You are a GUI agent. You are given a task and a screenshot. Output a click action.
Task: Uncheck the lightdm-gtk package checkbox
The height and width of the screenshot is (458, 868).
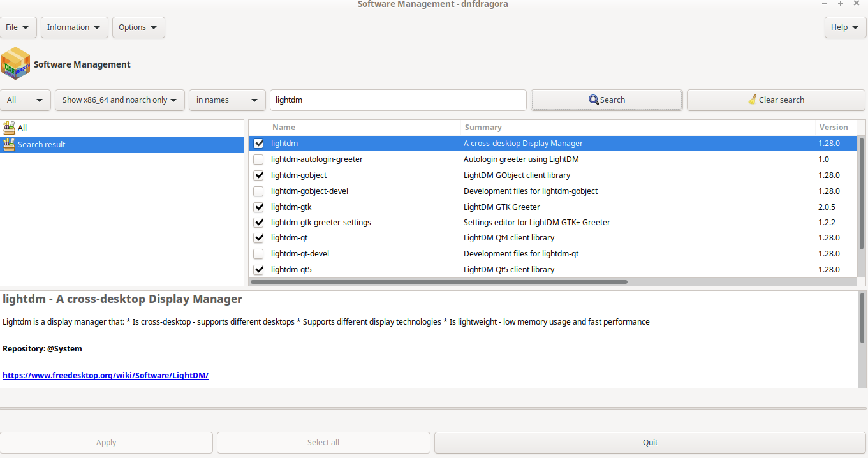[x=258, y=207]
